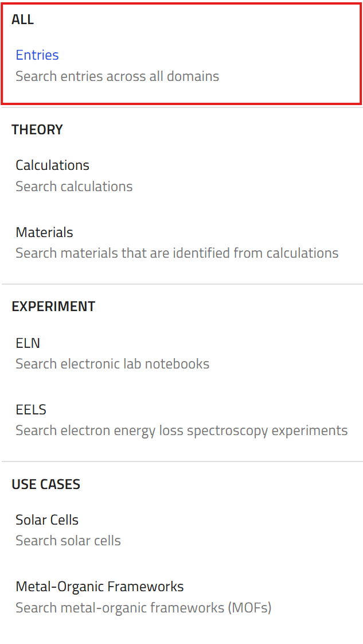Click the THEORY section heading
363x644 pixels.
37,130
